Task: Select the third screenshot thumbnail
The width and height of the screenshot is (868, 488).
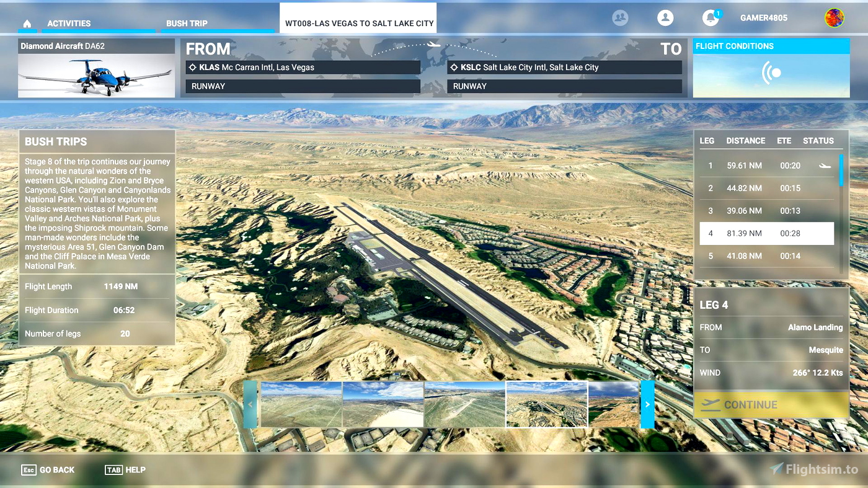Action: tap(464, 404)
